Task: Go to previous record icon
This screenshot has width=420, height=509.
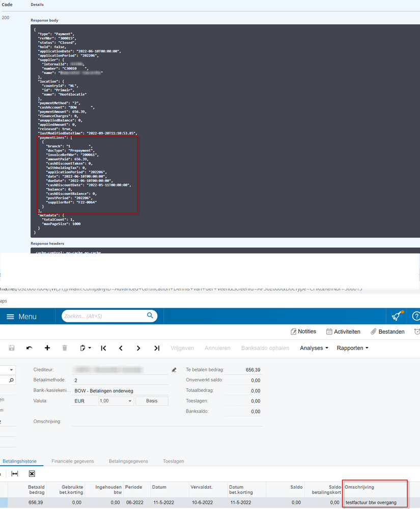Action: [x=121, y=348]
